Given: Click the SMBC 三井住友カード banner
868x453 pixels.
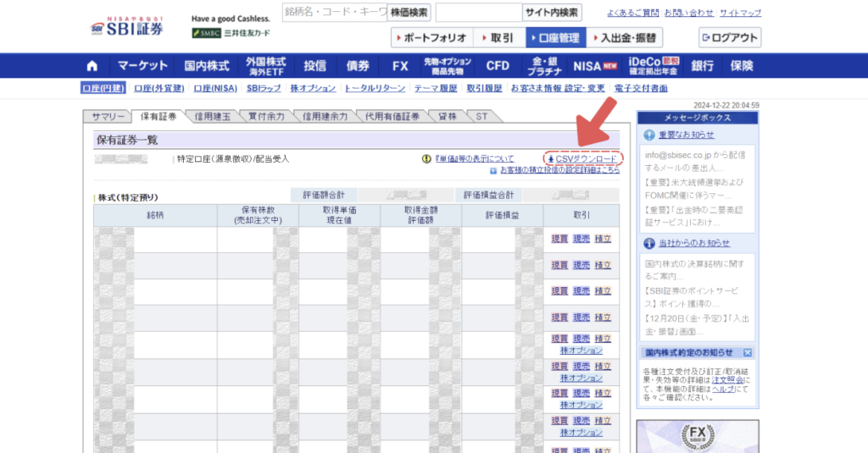Looking at the screenshot, I should pos(231,33).
